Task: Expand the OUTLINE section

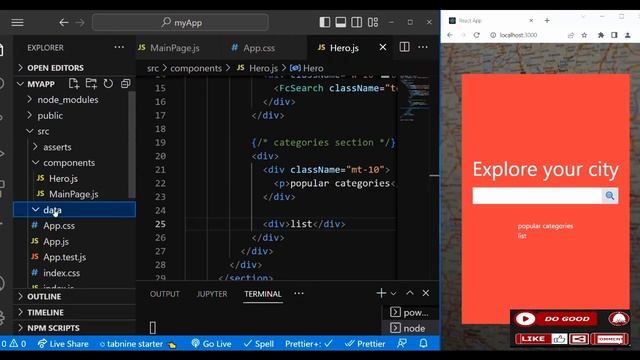Action: click(44, 297)
